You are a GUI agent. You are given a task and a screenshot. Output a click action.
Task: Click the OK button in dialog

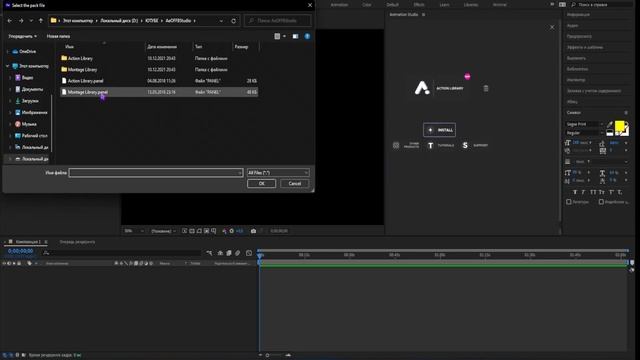pos(261,184)
